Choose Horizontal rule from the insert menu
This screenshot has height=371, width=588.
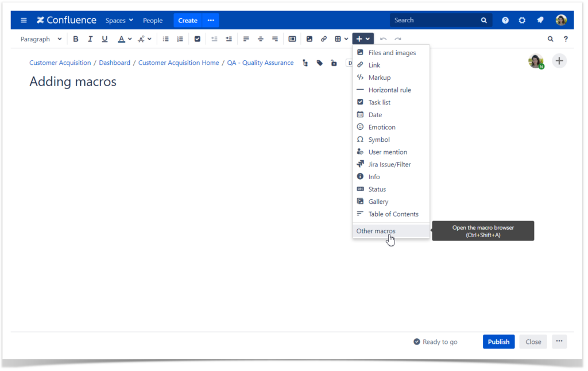click(x=389, y=90)
